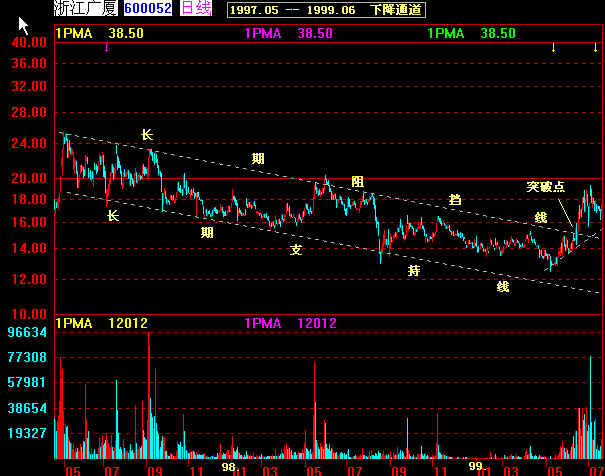Click the 96634 volume axis label
This screenshot has height=476, width=605.
click(27, 332)
